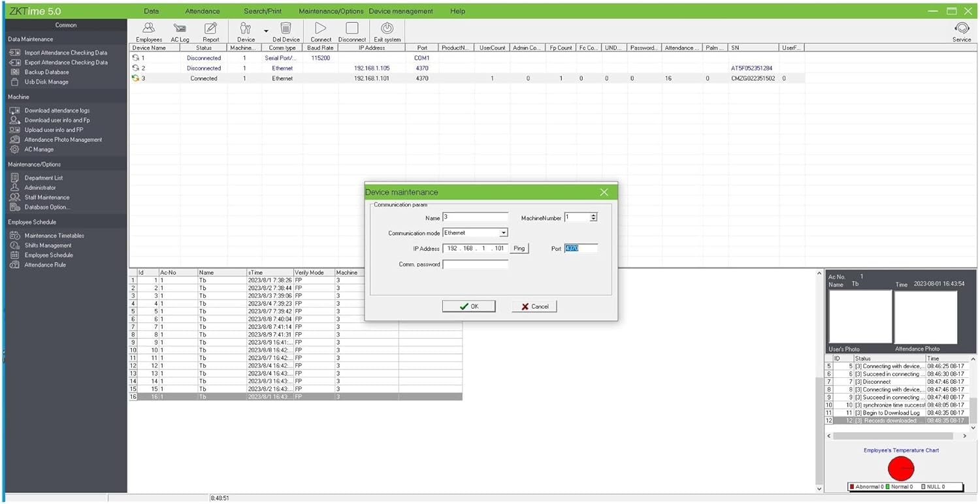Select device row 2 in device list
Image resolution: width=980 pixels, height=504 pixels.
pos(204,68)
